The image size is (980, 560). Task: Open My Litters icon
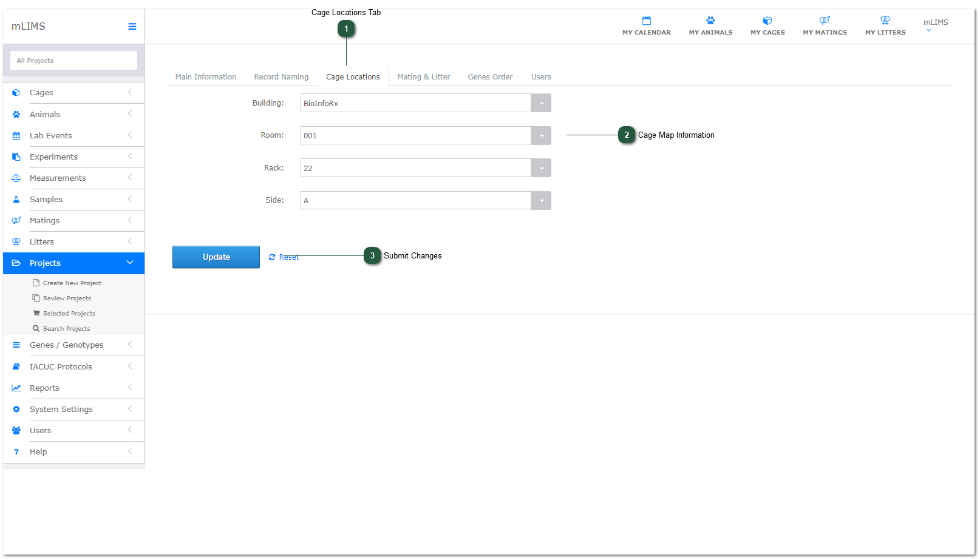click(885, 21)
